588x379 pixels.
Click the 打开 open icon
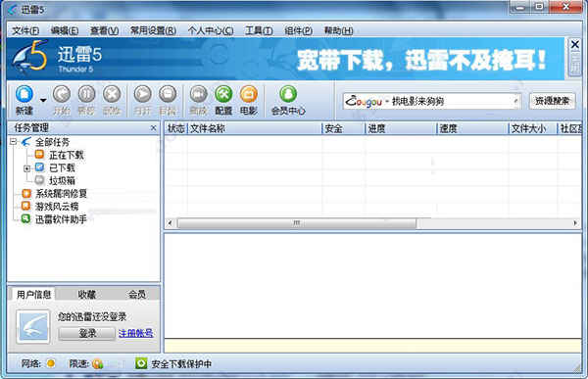[x=142, y=94]
